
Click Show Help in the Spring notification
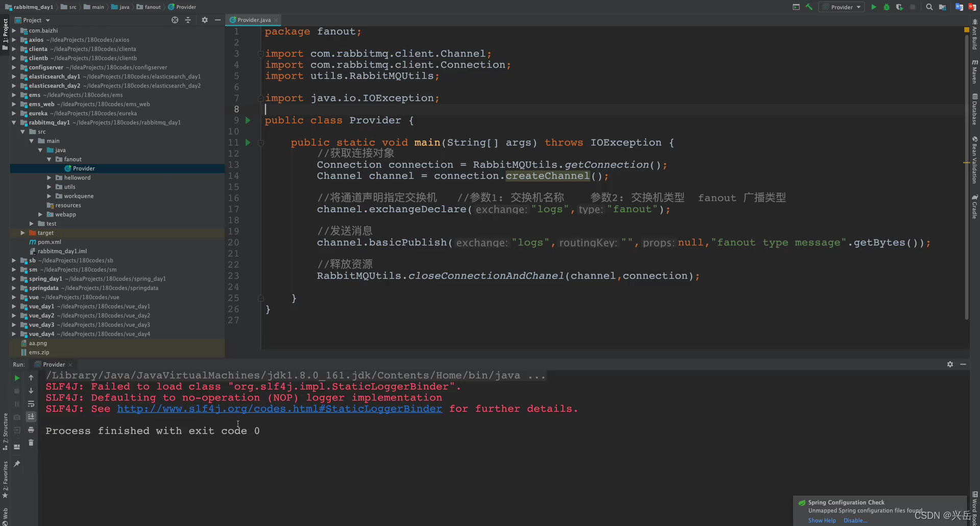point(822,520)
